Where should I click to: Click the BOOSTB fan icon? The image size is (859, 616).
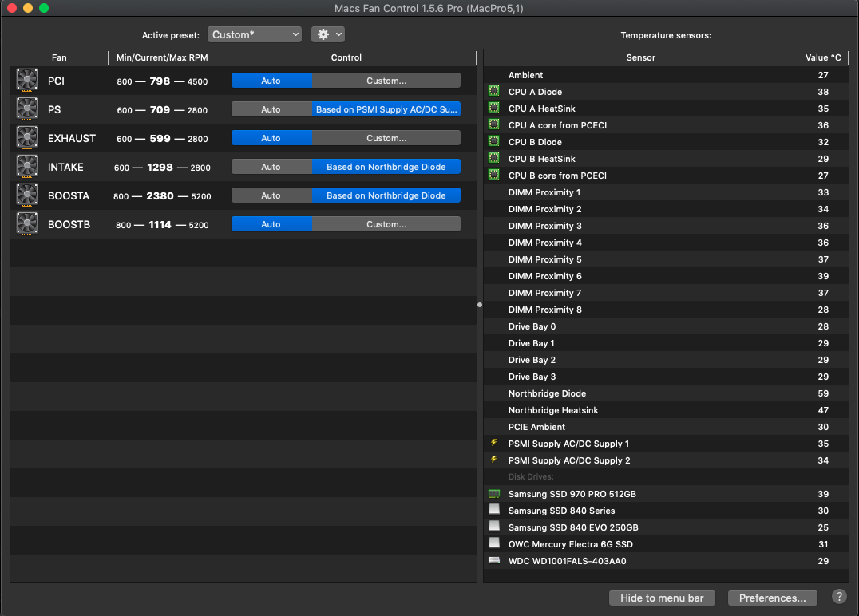[27, 224]
